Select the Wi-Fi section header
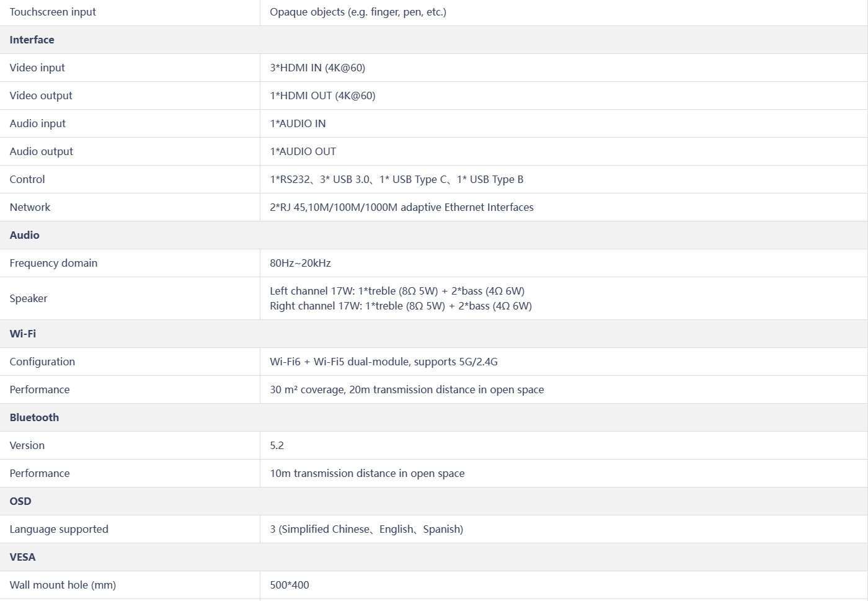The height and width of the screenshot is (601, 868). [x=434, y=334]
